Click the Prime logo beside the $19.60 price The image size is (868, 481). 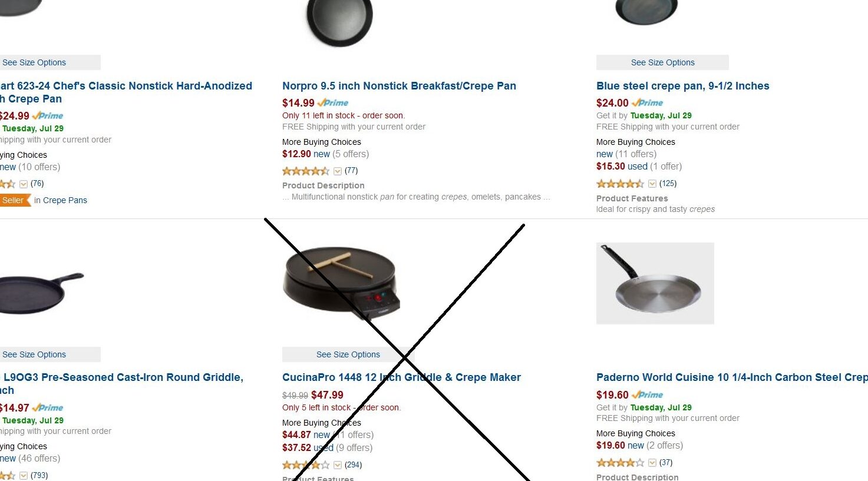[x=647, y=395]
